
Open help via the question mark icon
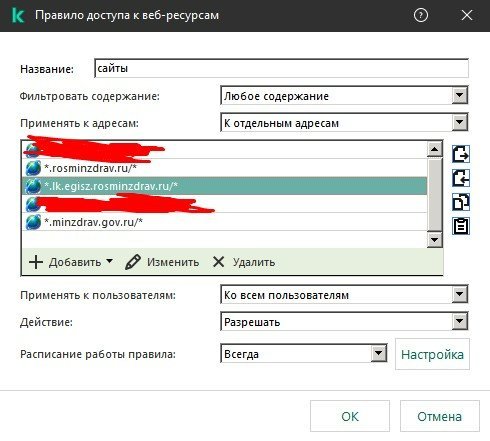pos(421,15)
